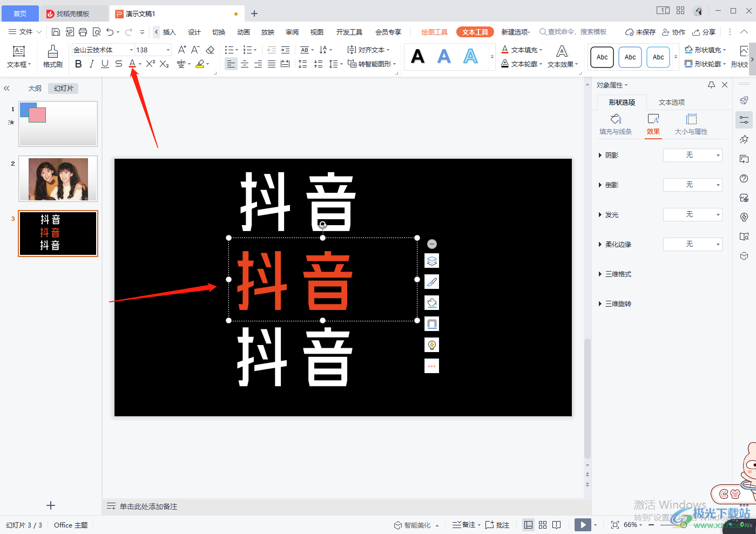This screenshot has height=534, width=756.
Task: Click the brush style floating icon beside textbox
Action: [431, 282]
